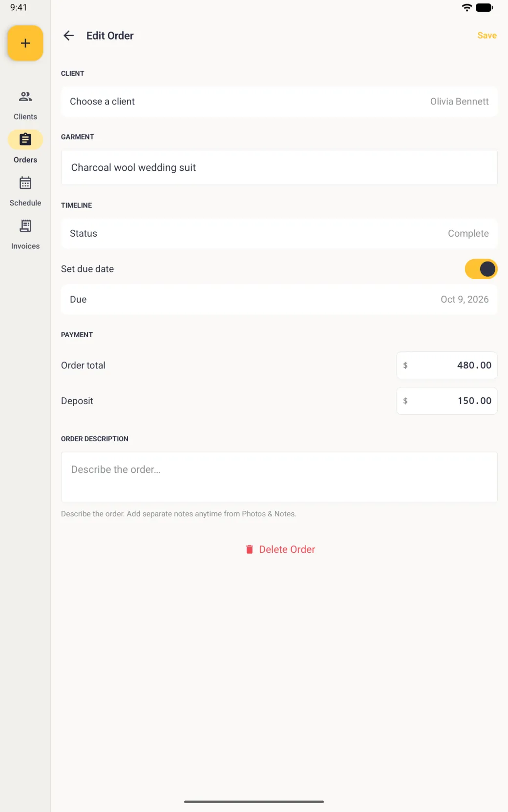
Task: Open the Invoices receipt icon
Action: pos(25,226)
